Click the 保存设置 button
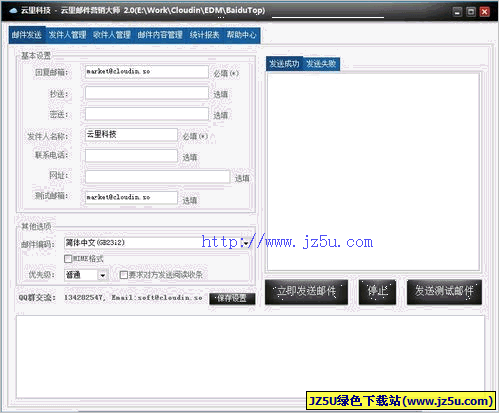 [x=232, y=298]
